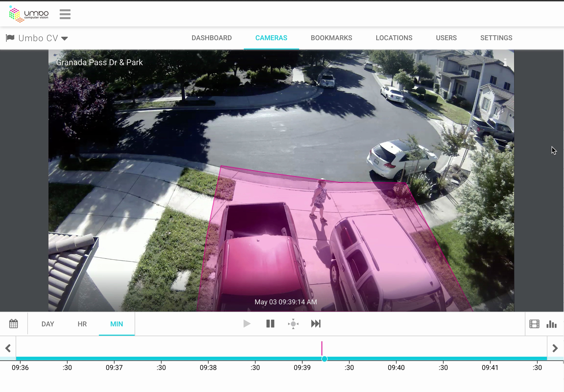This screenshot has height=392, width=564.
Task: Select the MIN timeline scale
Action: coord(116,324)
